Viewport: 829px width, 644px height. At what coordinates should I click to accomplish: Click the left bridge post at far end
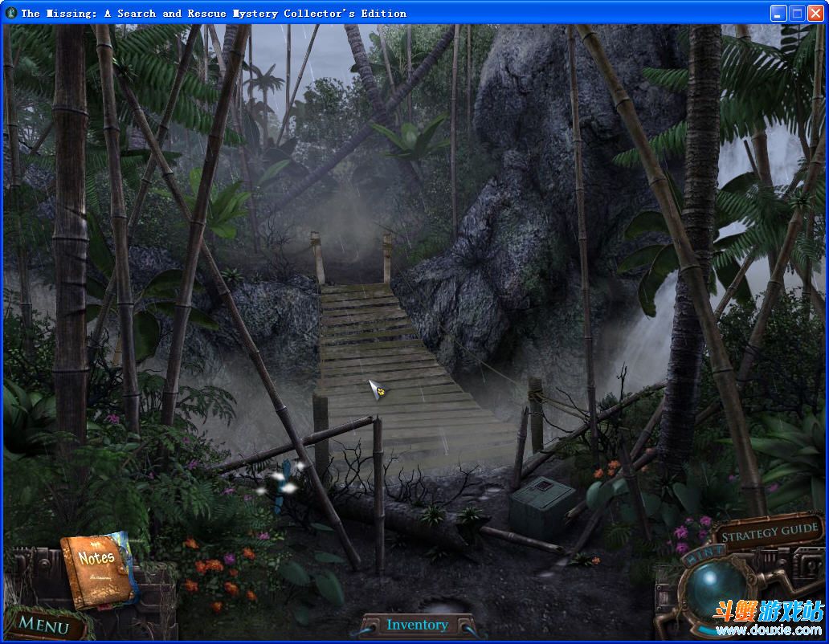tap(316, 257)
